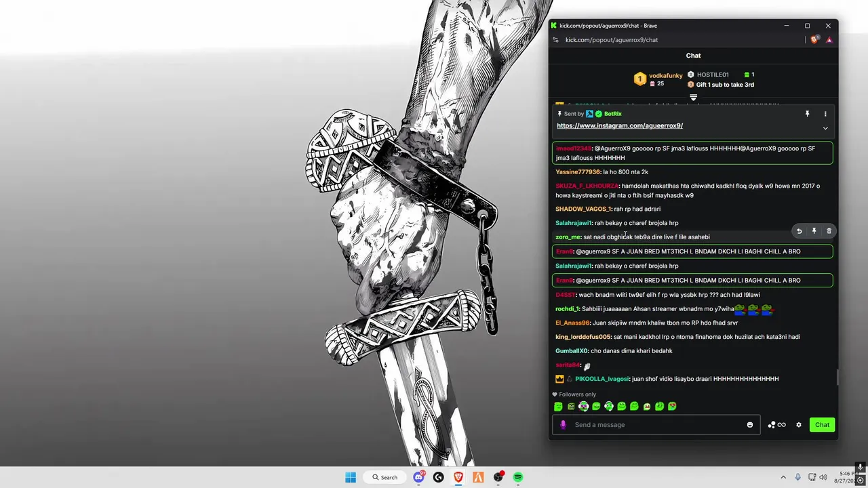The image size is (868, 488).
Task: Open Brave Rewards triangle icon
Action: coord(829,40)
